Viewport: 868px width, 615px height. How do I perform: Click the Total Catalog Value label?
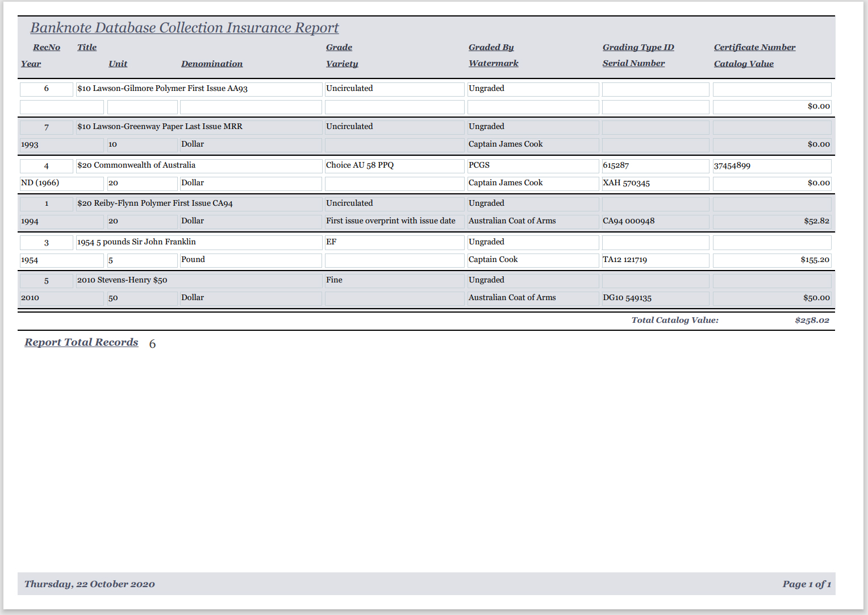(675, 320)
